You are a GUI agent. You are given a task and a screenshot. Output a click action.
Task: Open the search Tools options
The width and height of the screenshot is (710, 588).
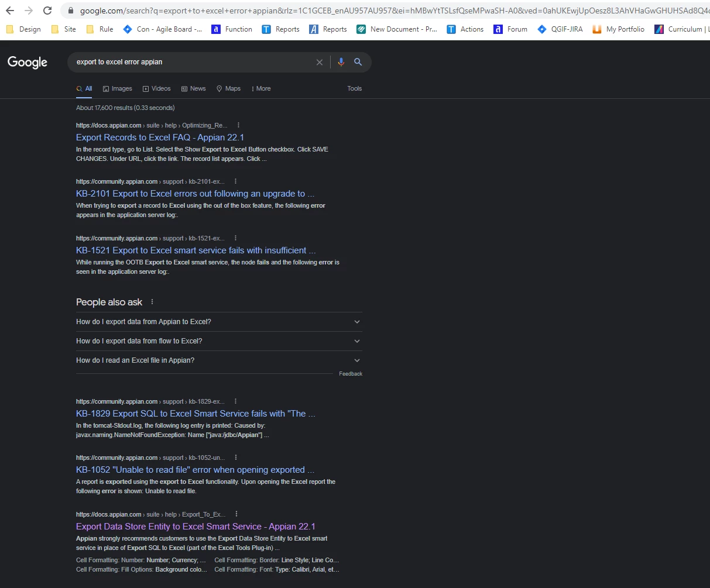coord(355,88)
